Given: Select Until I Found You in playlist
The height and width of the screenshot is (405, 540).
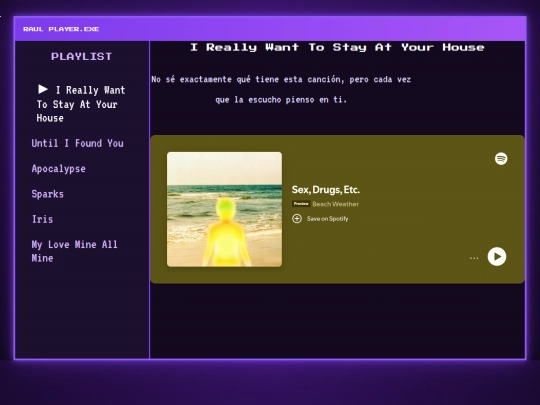Looking at the screenshot, I should point(77,143).
